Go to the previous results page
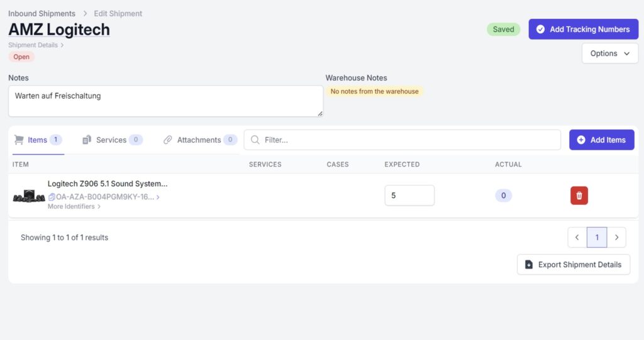 pos(577,238)
